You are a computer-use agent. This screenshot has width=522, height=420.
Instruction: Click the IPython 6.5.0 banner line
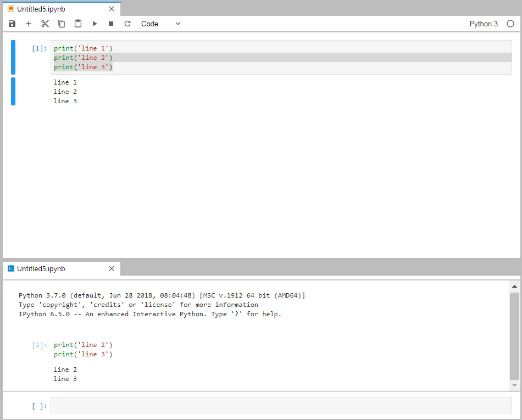point(150,314)
